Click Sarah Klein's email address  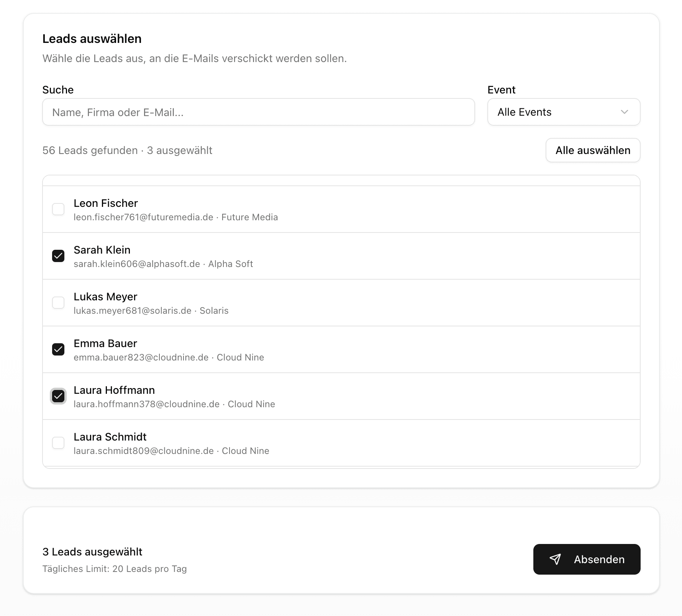(136, 264)
